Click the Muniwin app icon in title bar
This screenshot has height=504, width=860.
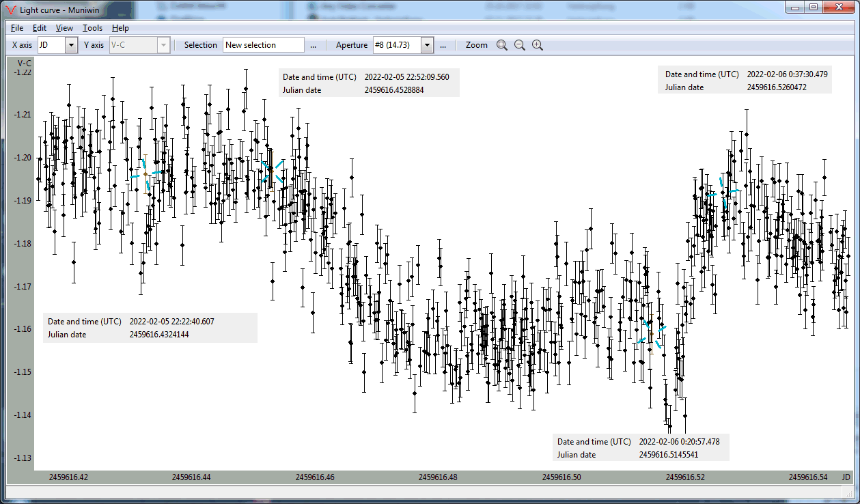tap(10, 8)
